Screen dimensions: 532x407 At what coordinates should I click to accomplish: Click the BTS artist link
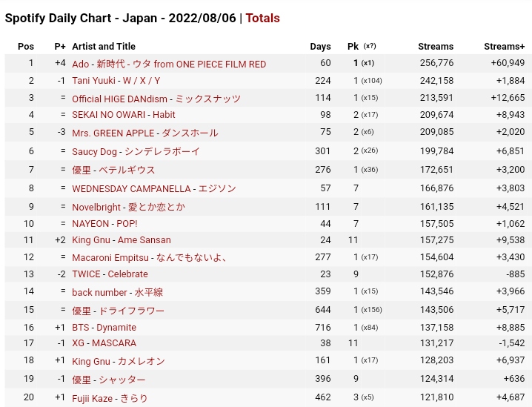[x=81, y=327]
